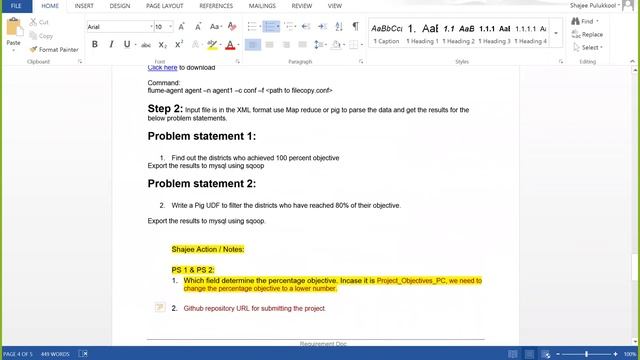Increase font size with Grow Font
Image resolution: width=640 pixels, height=360 pixels.
(182, 27)
